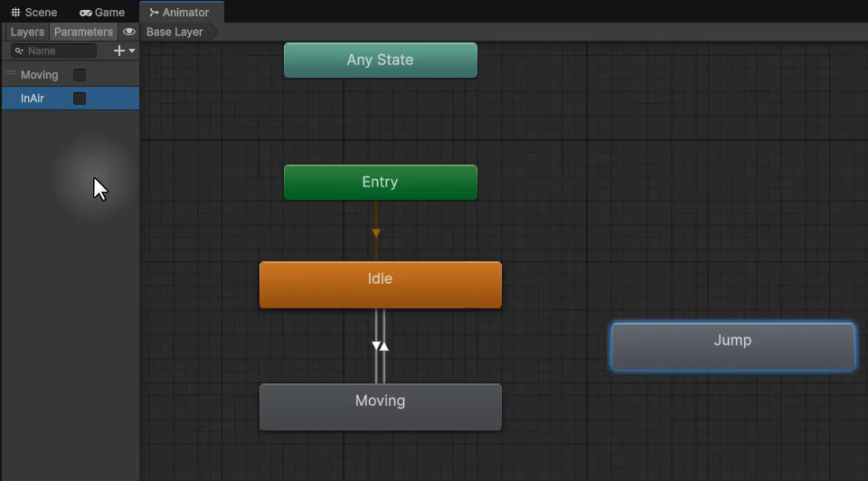Select the Entry node
This screenshot has width=868, height=481.
381,182
